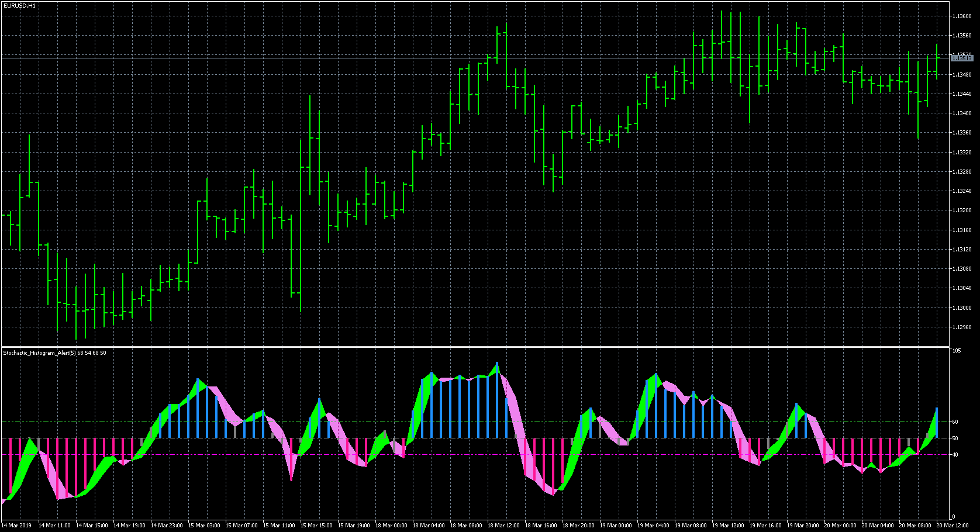Click the 60 level indicator scale label
The image size is (980, 532).
tap(955, 422)
